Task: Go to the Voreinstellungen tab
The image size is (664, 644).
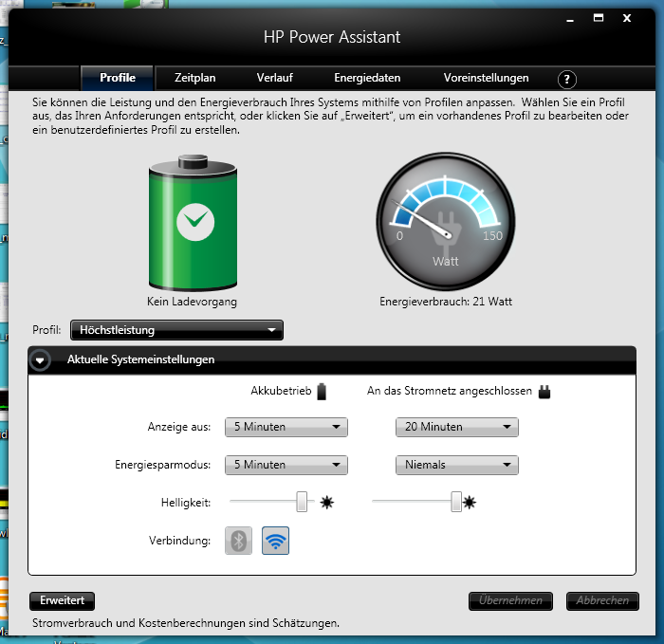Action: point(486,78)
